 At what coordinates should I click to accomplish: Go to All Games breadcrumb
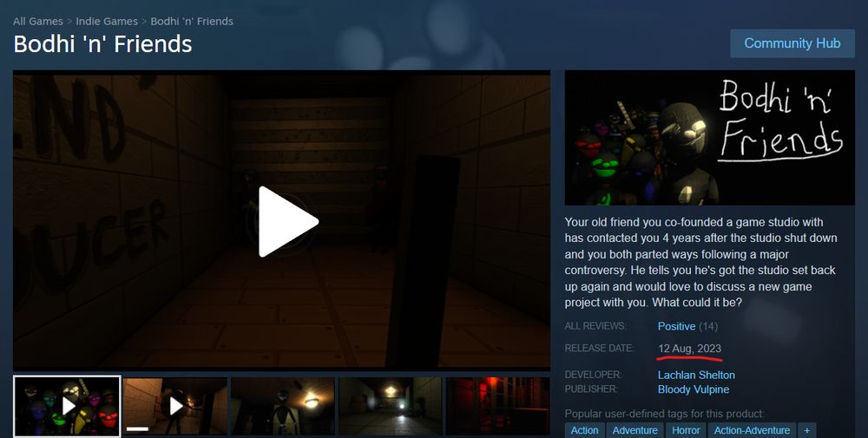tap(38, 21)
